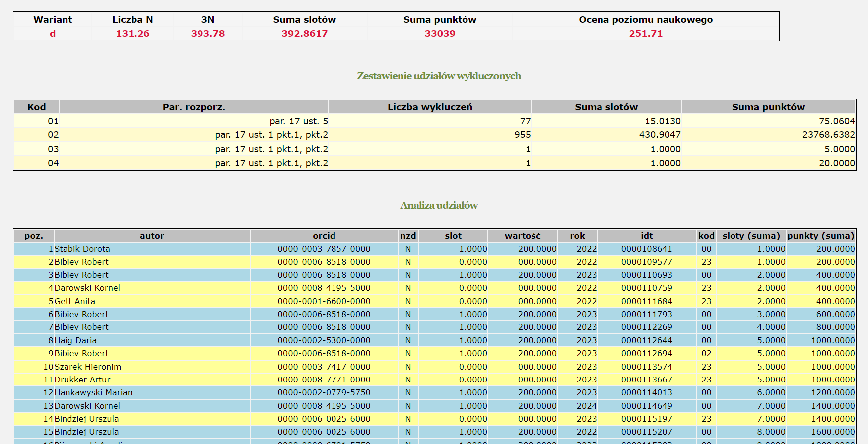
Task: Click the 'orcid' column header
Action: pos(324,236)
